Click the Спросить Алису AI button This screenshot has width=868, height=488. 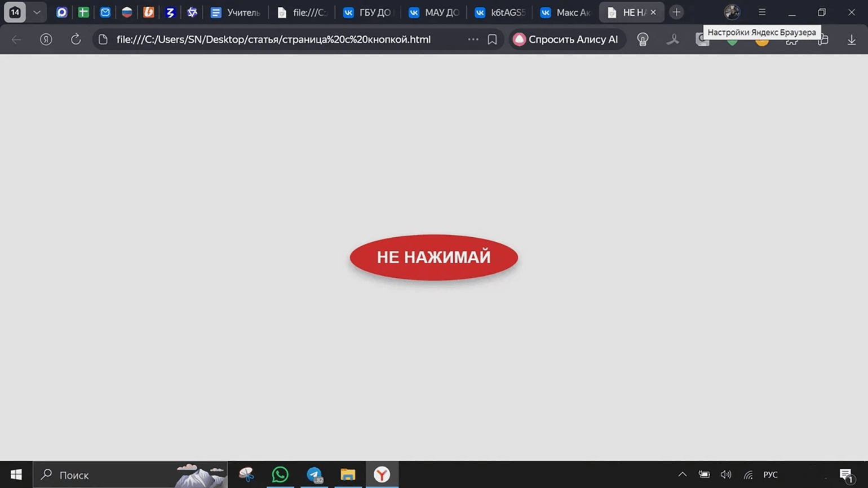tap(567, 39)
